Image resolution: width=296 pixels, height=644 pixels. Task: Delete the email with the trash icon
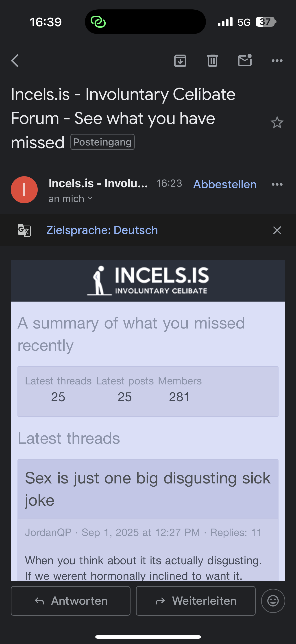tap(212, 60)
